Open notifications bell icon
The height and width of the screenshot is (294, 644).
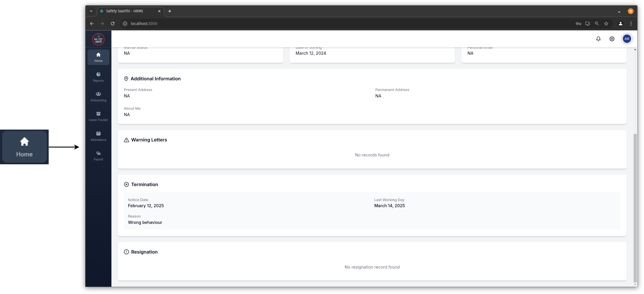click(598, 39)
